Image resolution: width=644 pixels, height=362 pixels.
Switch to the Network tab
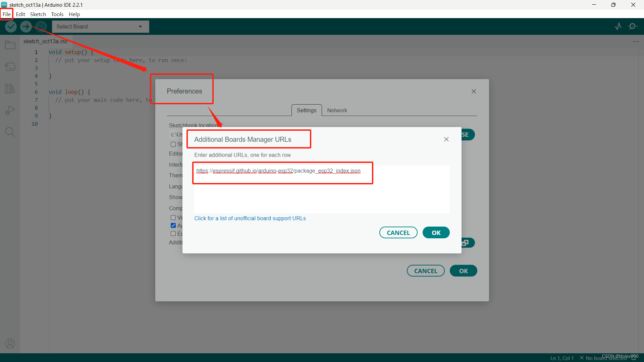[337, 110]
